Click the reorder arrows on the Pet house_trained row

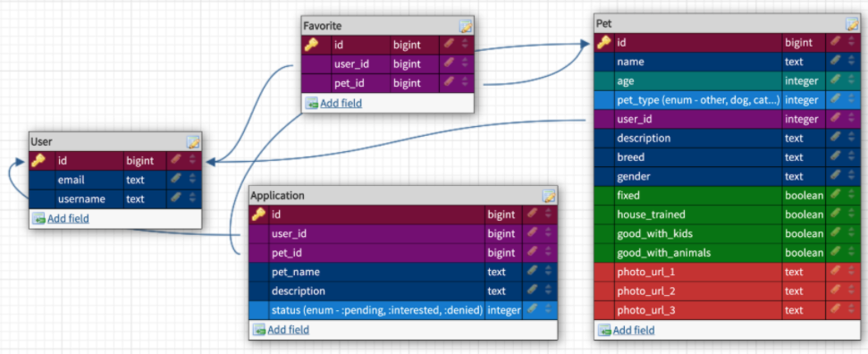click(851, 215)
